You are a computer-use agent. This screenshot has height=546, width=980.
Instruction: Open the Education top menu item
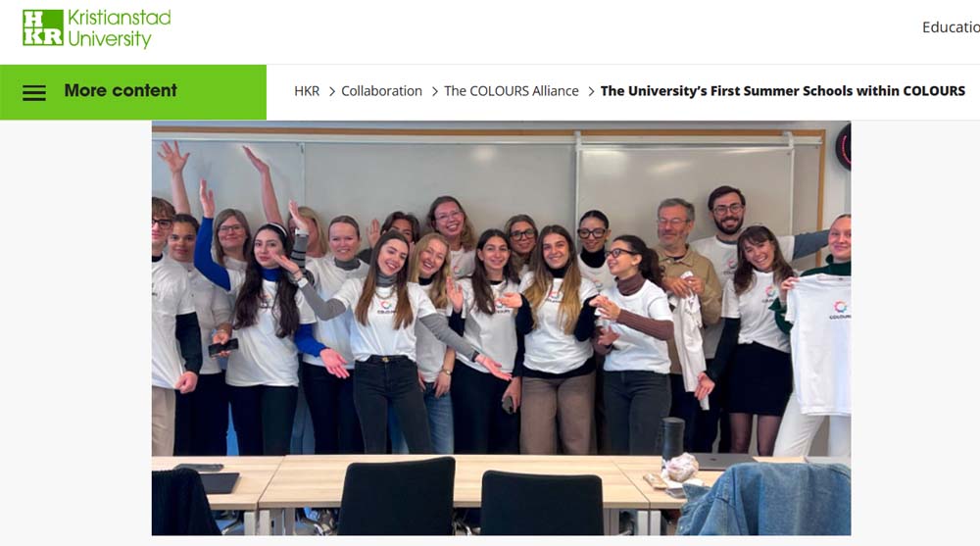coord(951,27)
